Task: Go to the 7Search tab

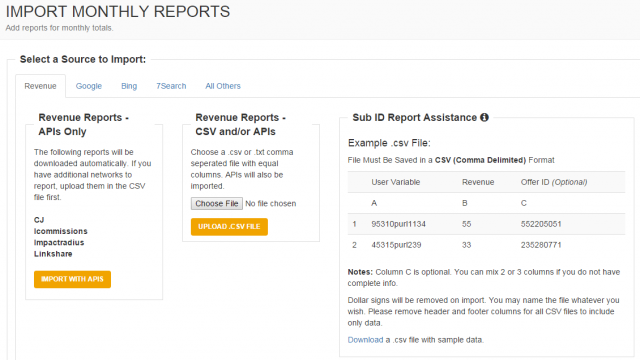Action: (x=171, y=86)
